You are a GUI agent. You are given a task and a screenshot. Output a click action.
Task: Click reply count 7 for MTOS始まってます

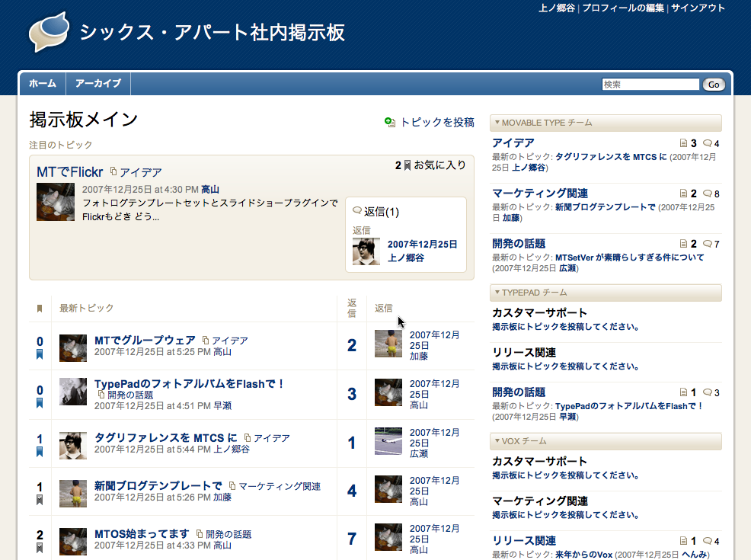tap(352, 539)
